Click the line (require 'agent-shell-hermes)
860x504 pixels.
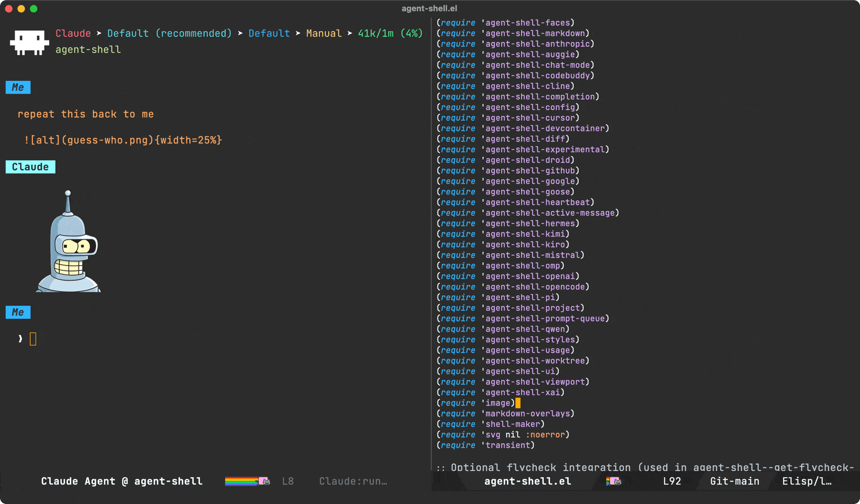click(508, 224)
